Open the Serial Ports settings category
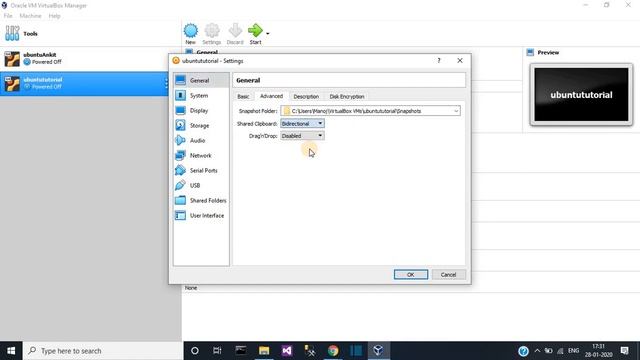Viewport: 640px width, 360px height. (201, 171)
